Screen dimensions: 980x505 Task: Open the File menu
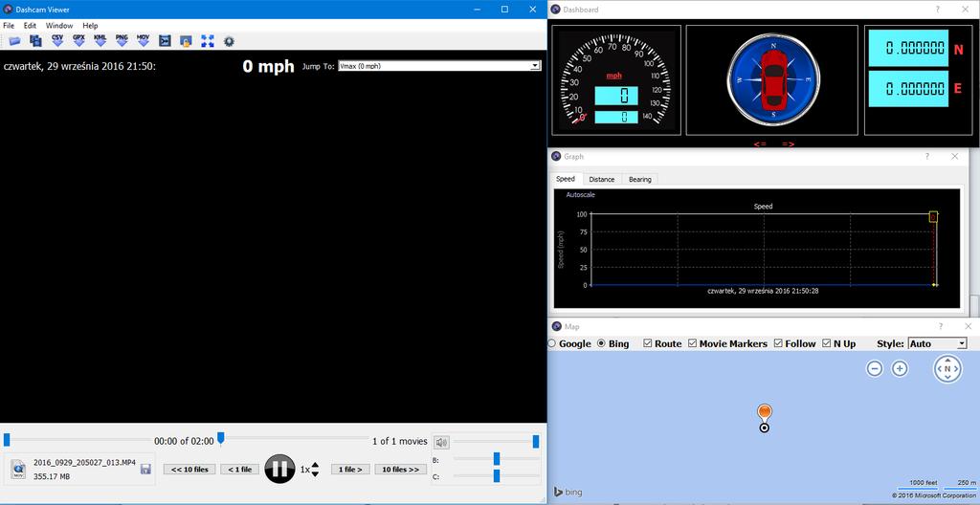9,26
